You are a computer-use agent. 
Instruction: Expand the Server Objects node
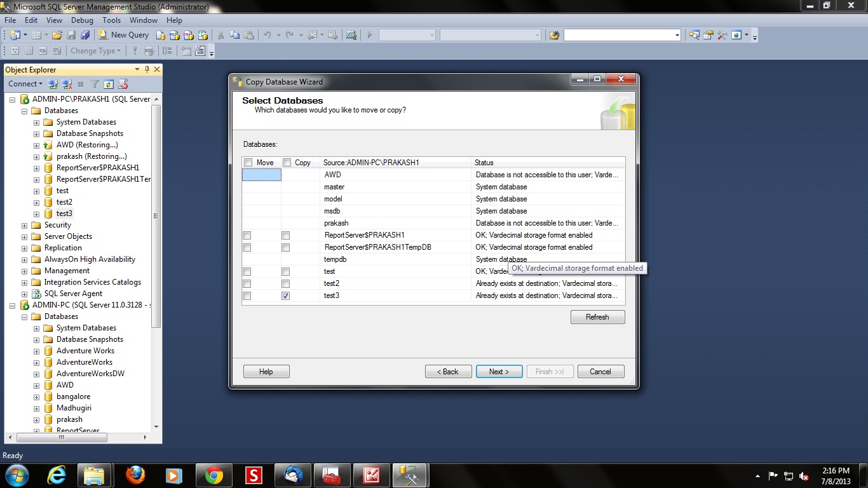(24, 236)
